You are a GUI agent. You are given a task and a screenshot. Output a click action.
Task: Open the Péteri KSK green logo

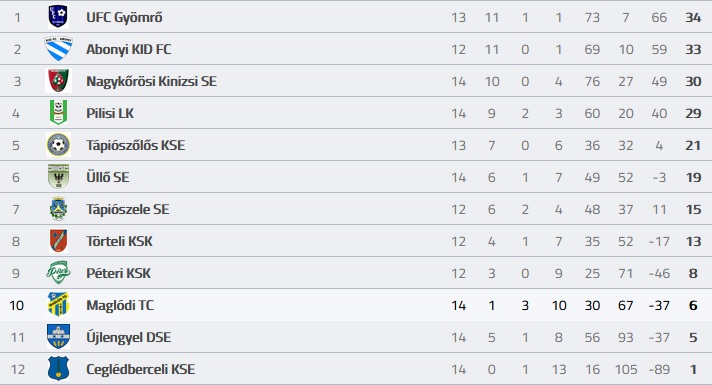[x=59, y=273]
